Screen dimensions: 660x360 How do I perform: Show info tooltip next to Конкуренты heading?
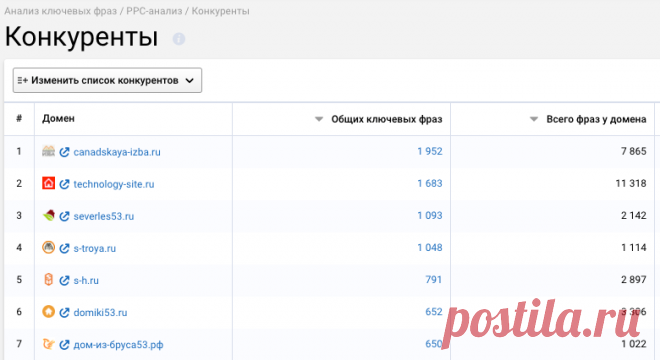[179, 39]
